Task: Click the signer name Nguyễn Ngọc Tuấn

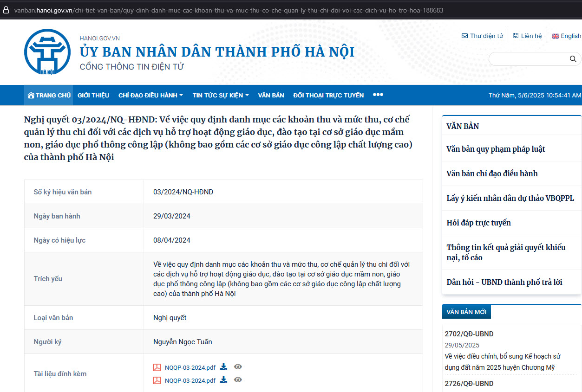Action: pos(183,342)
